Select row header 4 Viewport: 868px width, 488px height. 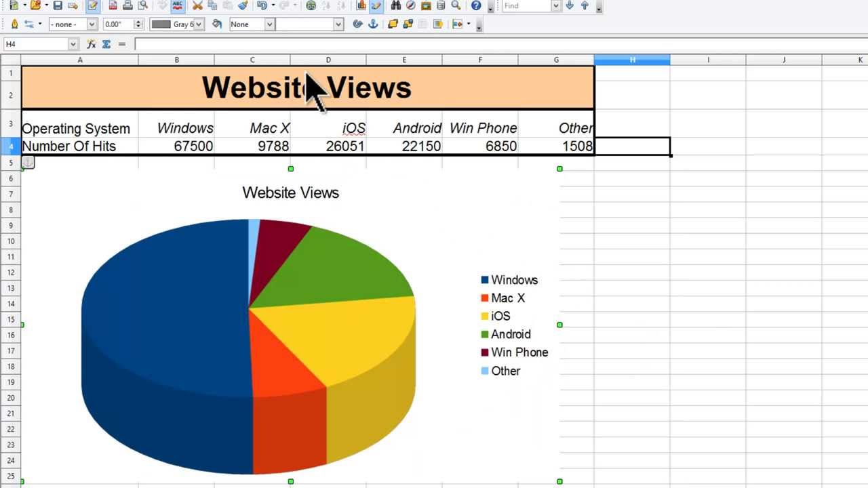(11, 146)
